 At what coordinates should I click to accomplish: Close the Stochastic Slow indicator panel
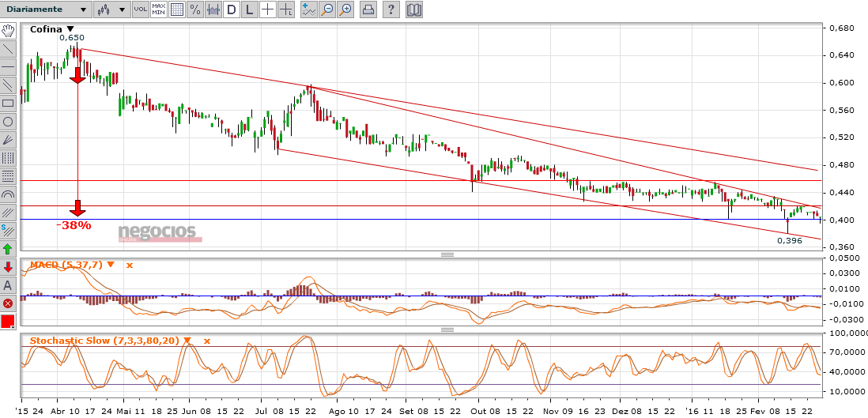coord(207,341)
